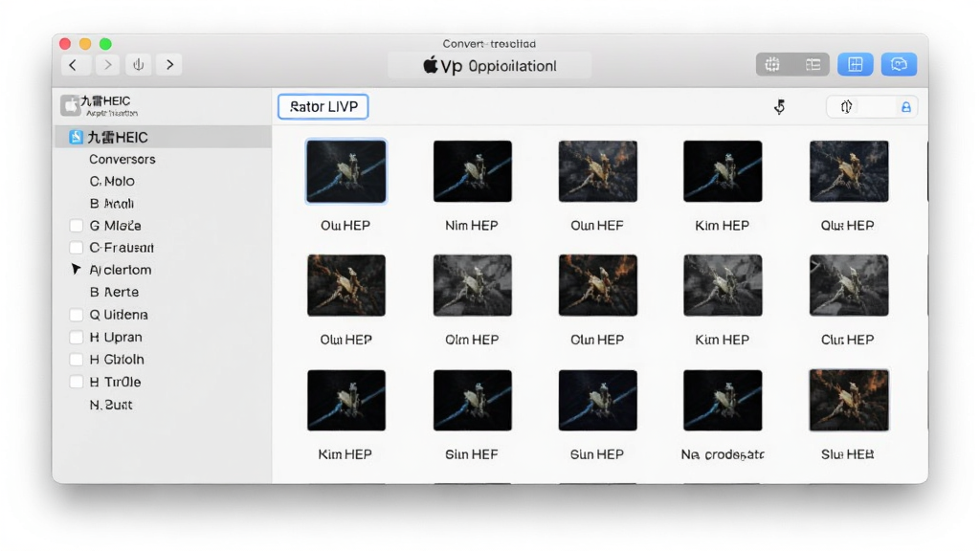Click the grey Apple app icon heading the sidebar
980x551 pixels.
70,105
